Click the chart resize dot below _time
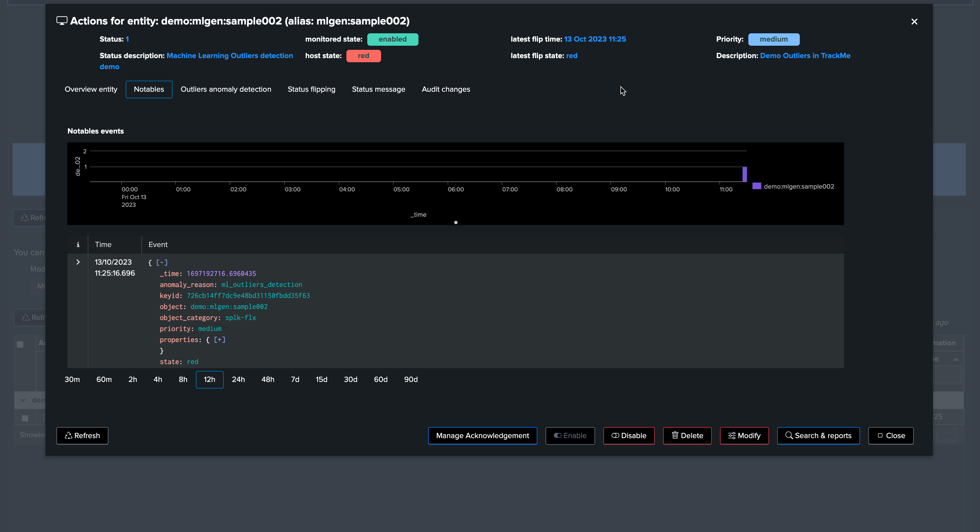The height and width of the screenshot is (532, 980). (x=456, y=222)
